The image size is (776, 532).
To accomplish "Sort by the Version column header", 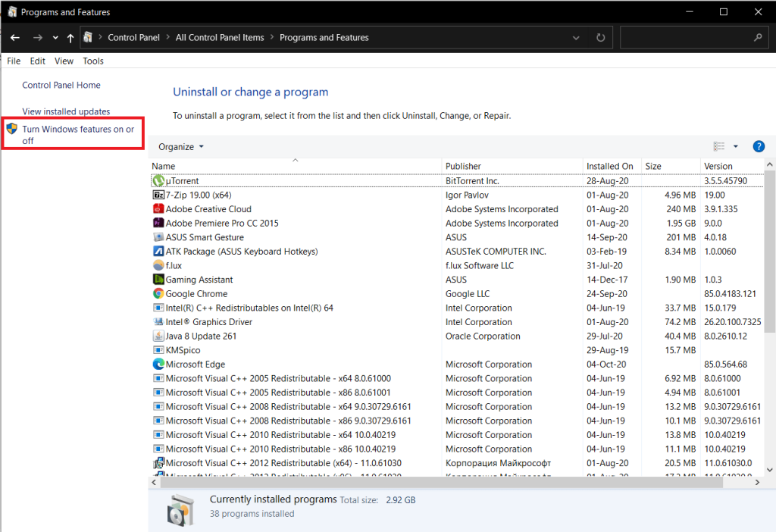I will (x=732, y=166).
